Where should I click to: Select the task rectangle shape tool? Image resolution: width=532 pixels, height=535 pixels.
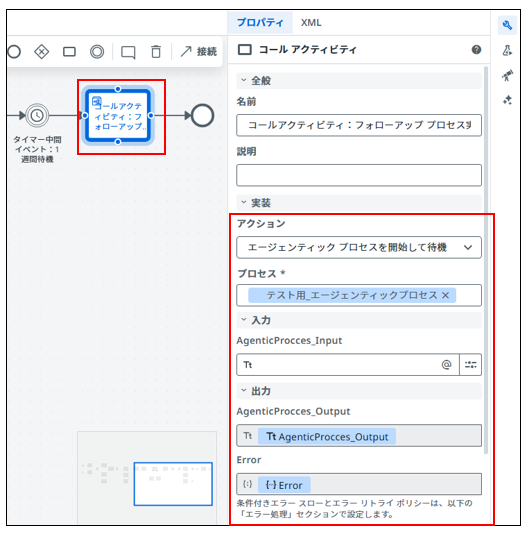pyautogui.click(x=69, y=52)
